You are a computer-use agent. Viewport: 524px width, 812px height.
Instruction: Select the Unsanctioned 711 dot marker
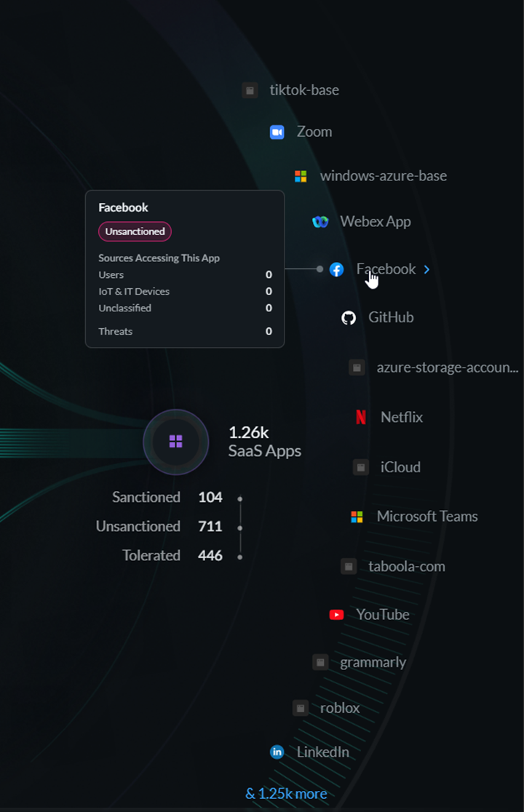coord(239,528)
